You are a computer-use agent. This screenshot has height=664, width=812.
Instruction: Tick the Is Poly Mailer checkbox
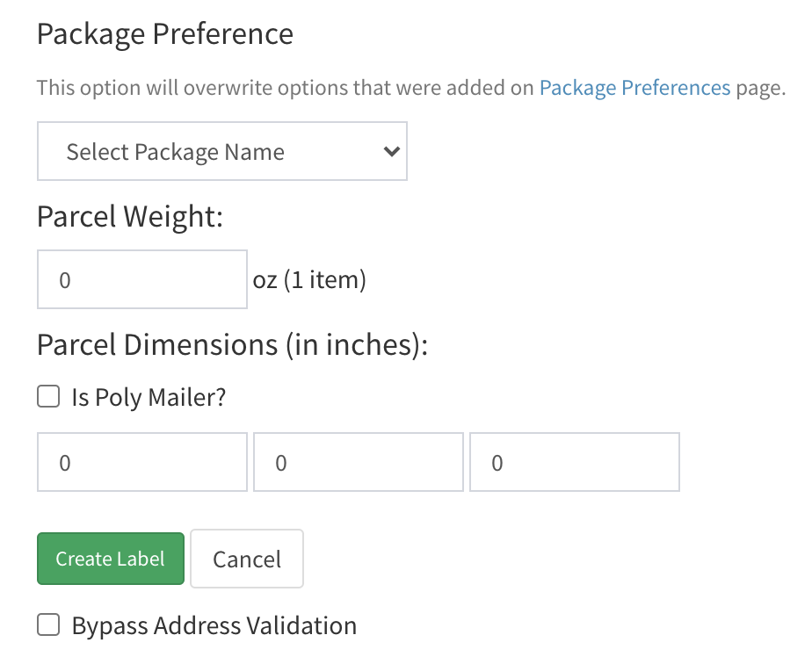(48, 396)
